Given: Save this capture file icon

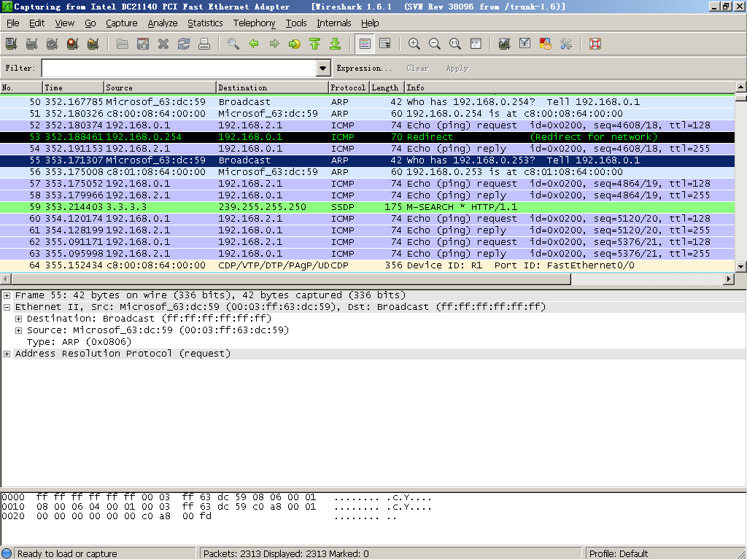Looking at the screenshot, I should tap(143, 44).
